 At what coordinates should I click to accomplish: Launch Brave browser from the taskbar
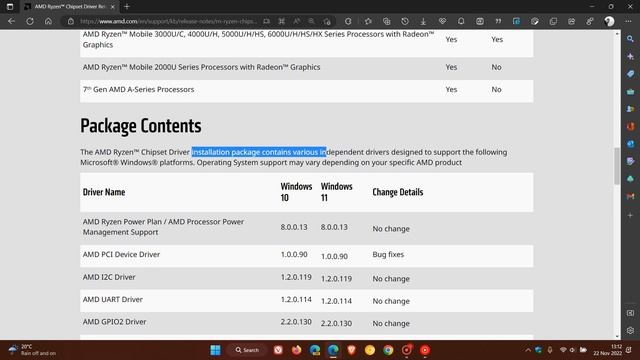coord(351,350)
